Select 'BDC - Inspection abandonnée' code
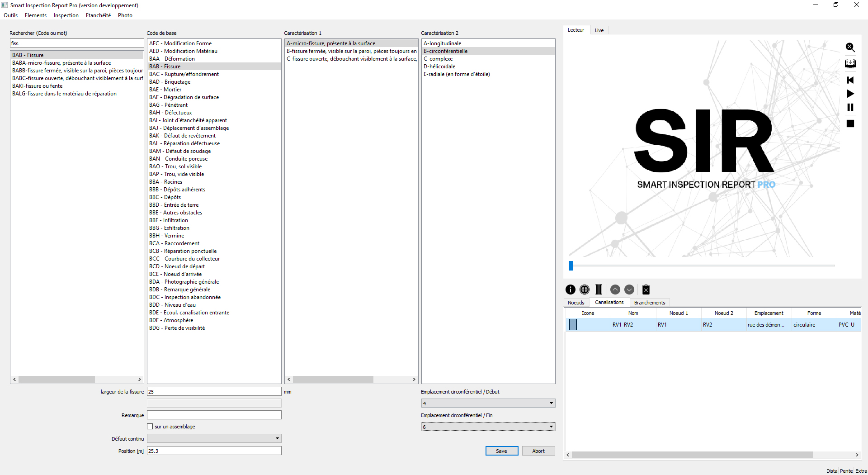868x475 pixels. click(x=214, y=297)
